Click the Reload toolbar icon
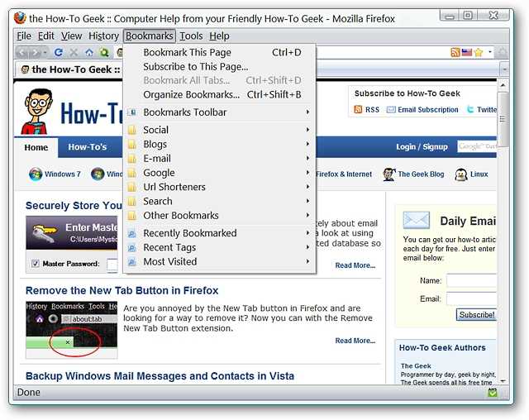The width and height of the screenshot is (529, 420). point(59,52)
